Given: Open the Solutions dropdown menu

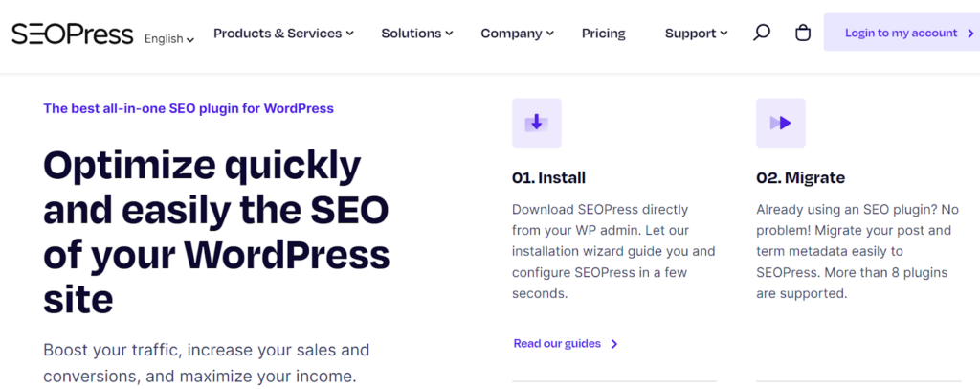Looking at the screenshot, I should 417,34.
